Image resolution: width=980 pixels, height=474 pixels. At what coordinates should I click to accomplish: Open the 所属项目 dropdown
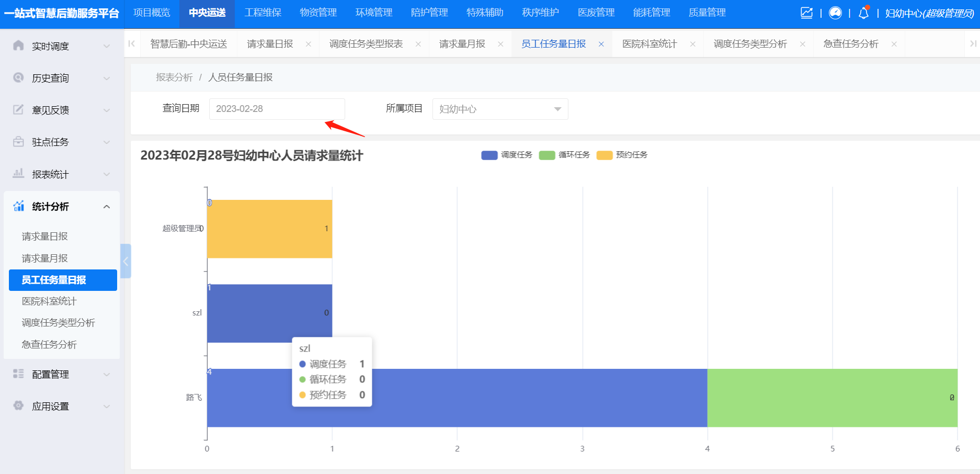[x=500, y=109]
